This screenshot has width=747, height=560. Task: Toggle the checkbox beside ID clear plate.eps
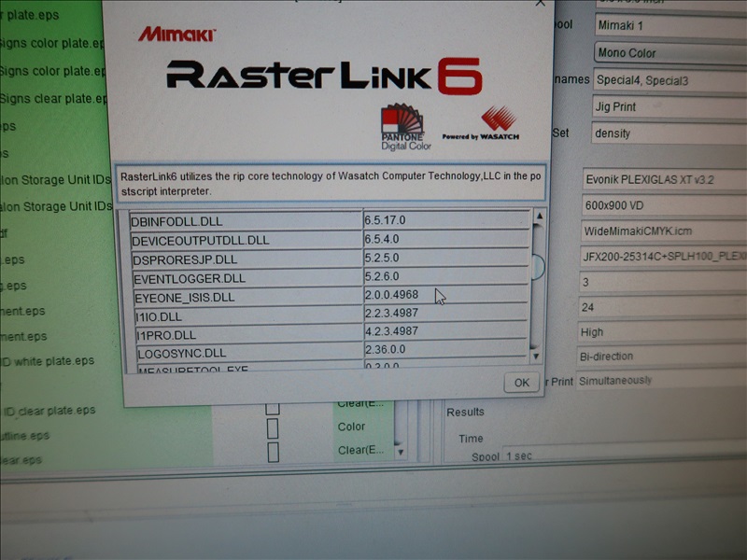273,408
